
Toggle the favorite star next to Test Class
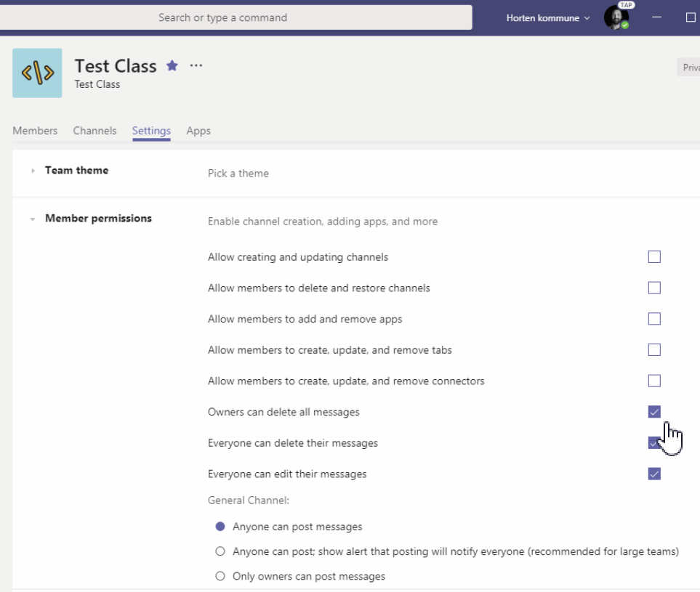pos(172,65)
